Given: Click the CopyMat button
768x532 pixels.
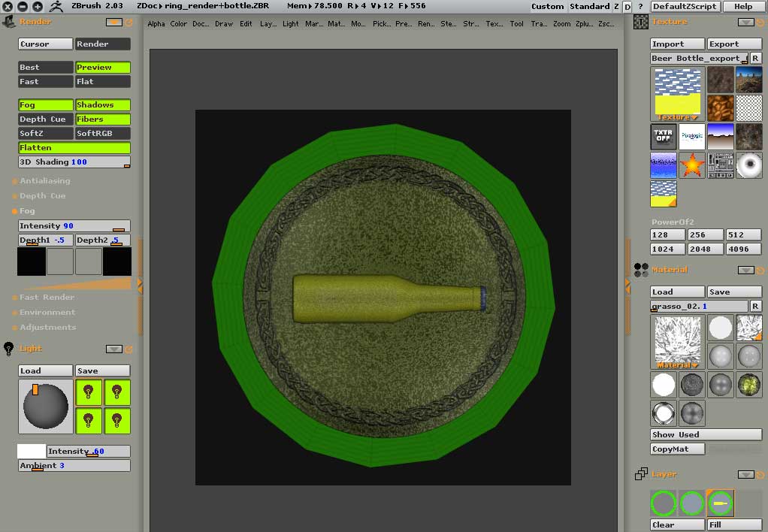Looking at the screenshot, I should click(677, 449).
